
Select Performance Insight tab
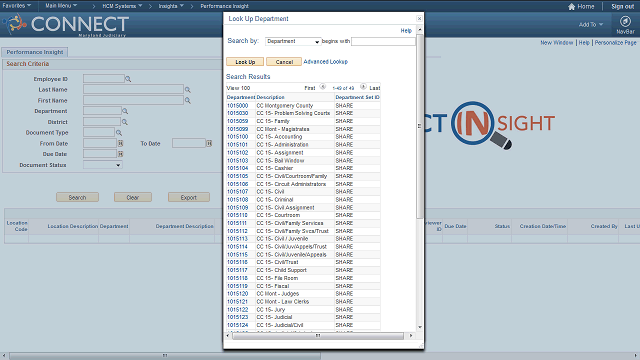35,52
